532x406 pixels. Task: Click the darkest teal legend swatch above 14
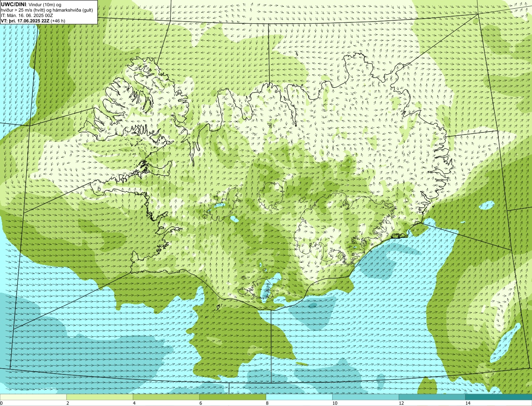[499, 397]
